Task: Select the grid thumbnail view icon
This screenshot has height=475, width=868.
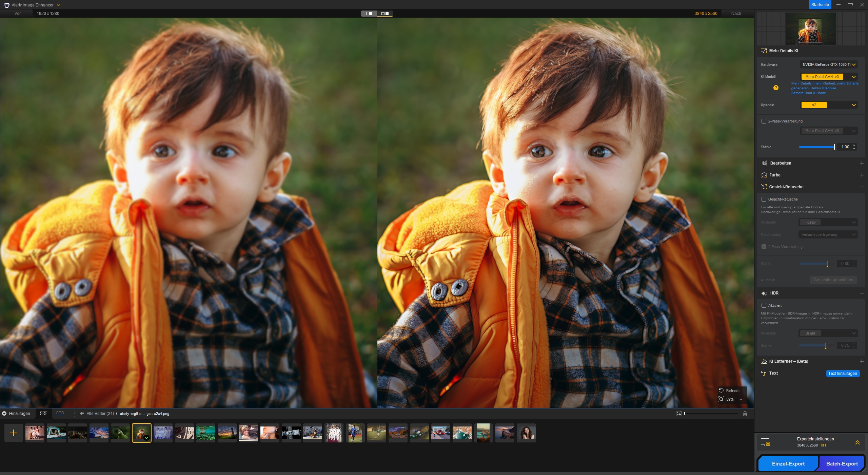Action: click(44, 413)
